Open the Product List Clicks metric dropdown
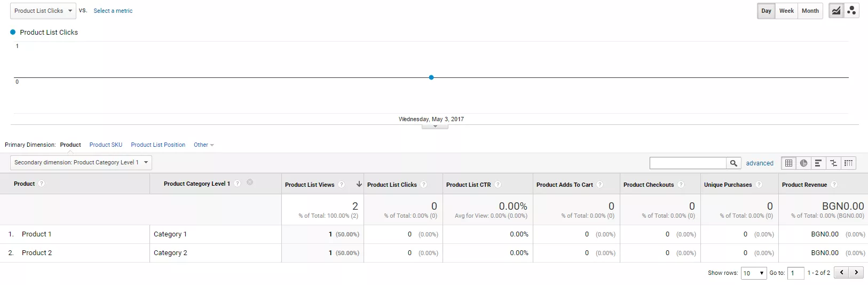This screenshot has height=285, width=868. pyautogui.click(x=43, y=11)
